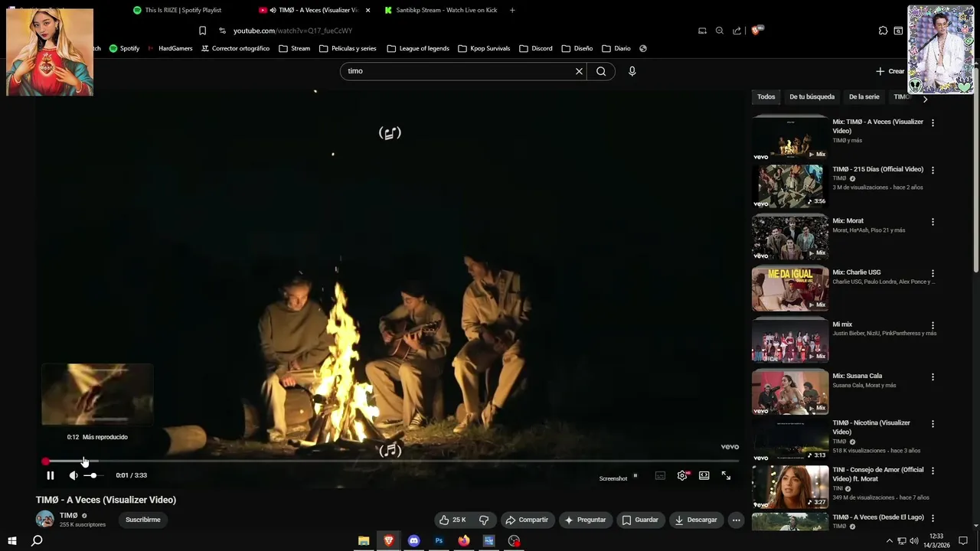
Task: Open options for Mi mix
Action: pyautogui.click(x=933, y=325)
